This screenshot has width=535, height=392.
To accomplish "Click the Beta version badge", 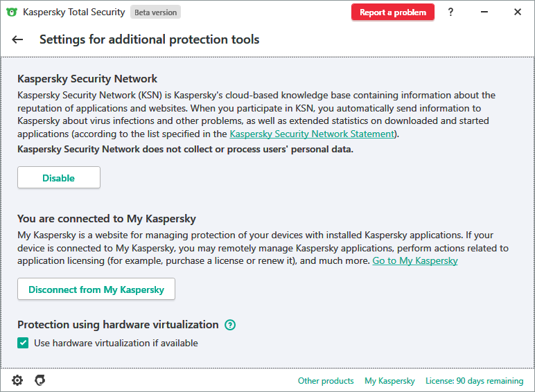I will pos(156,12).
